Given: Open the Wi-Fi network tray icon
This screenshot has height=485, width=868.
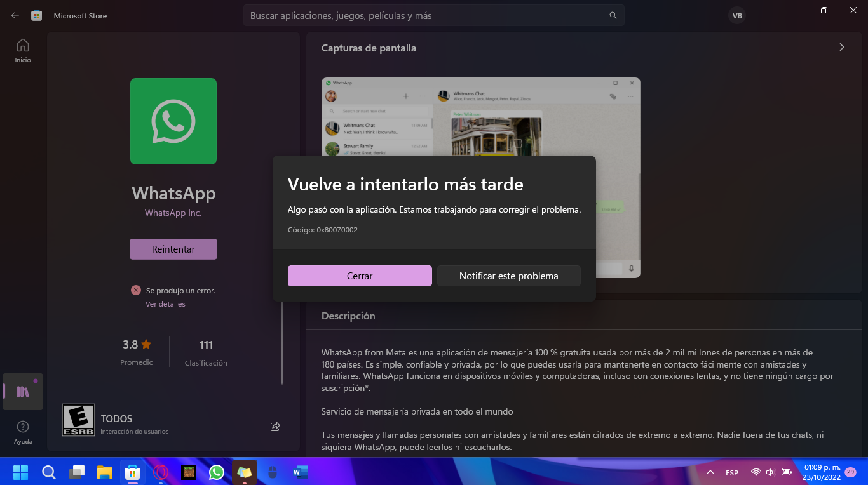Looking at the screenshot, I should tap(756, 472).
